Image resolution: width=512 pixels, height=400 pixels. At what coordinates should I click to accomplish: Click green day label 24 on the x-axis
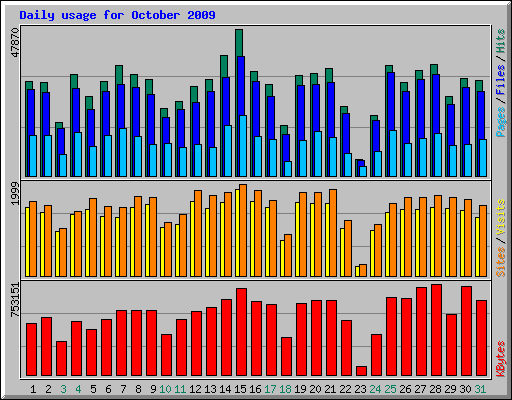coord(375,389)
